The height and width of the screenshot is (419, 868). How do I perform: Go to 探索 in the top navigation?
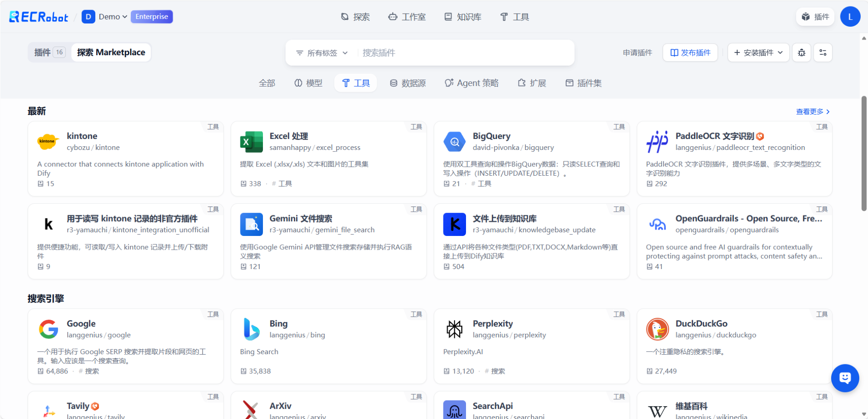[355, 17]
